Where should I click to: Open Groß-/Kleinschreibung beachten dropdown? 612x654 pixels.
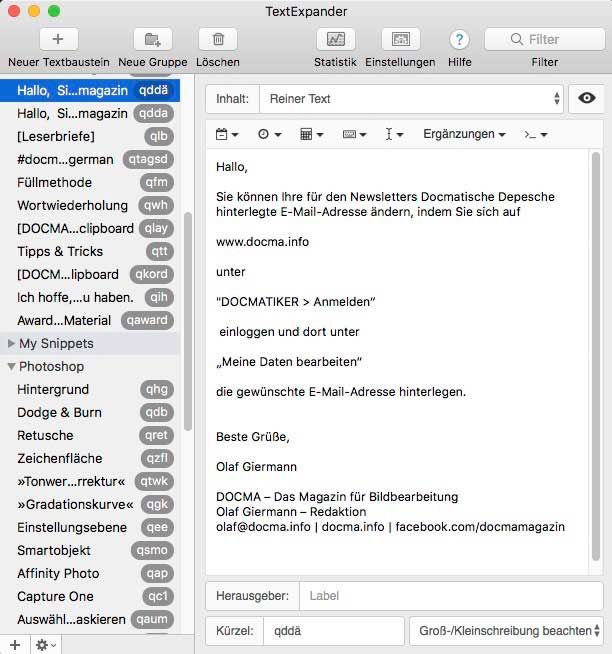pos(506,631)
